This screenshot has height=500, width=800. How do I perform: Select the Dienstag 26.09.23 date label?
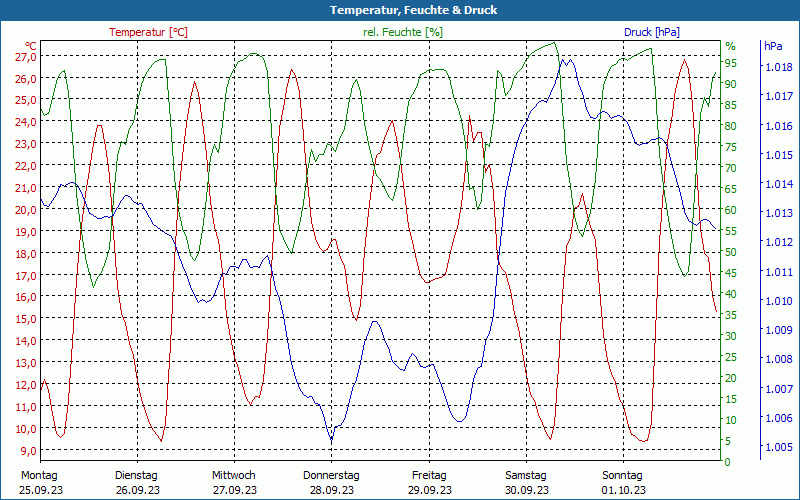(137, 483)
